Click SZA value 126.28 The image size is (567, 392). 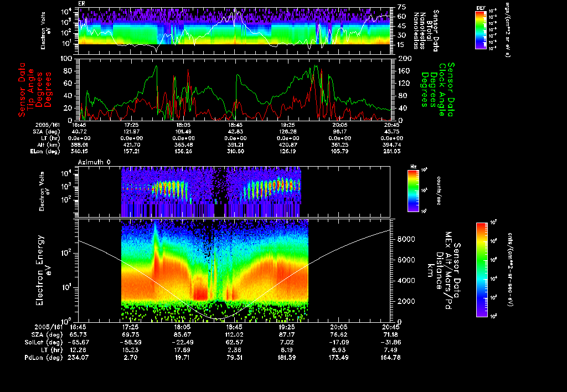(288, 132)
